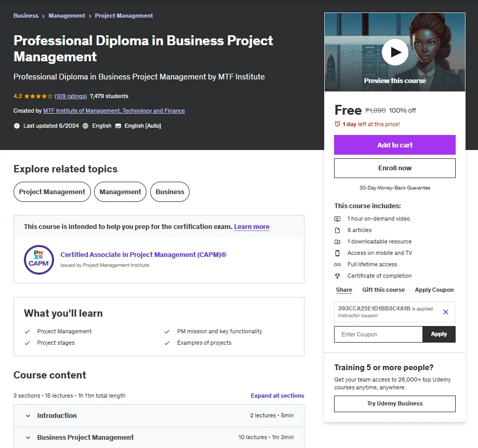Image resolution: width=478 pixels, height=448 pixels.
Task: Open the 109 ratings link
Action: tap(71, 96)
